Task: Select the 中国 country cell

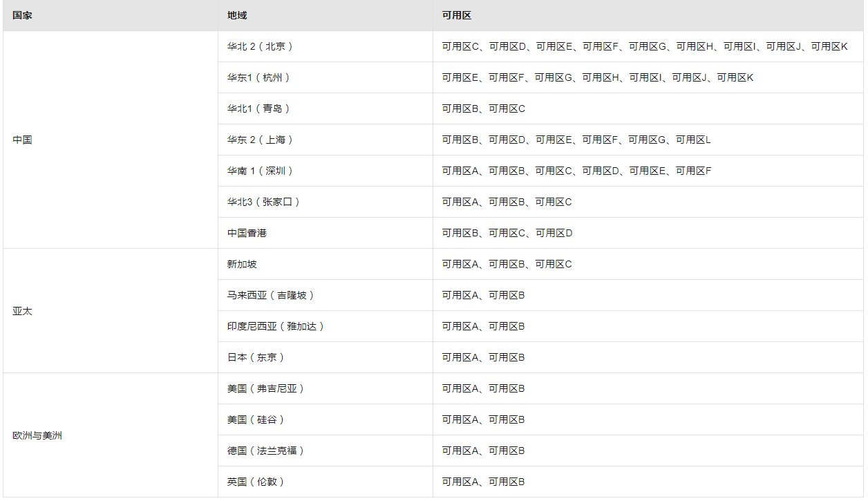Action: [22, 140]
